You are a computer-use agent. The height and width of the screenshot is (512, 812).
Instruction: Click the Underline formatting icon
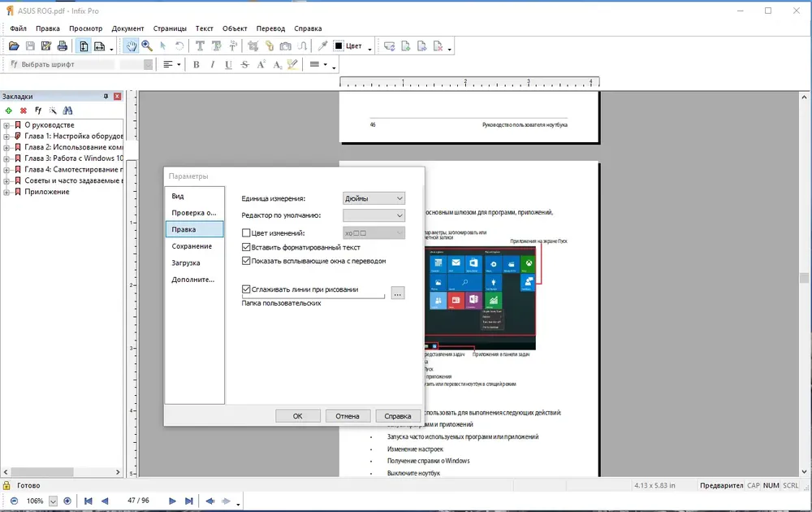(228, 65)
